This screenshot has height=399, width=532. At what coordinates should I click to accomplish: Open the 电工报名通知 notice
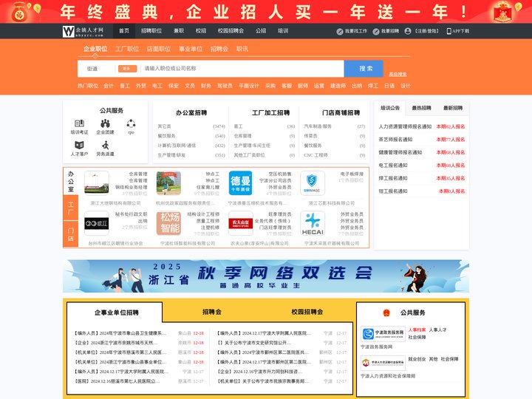(x=393, y=166)
